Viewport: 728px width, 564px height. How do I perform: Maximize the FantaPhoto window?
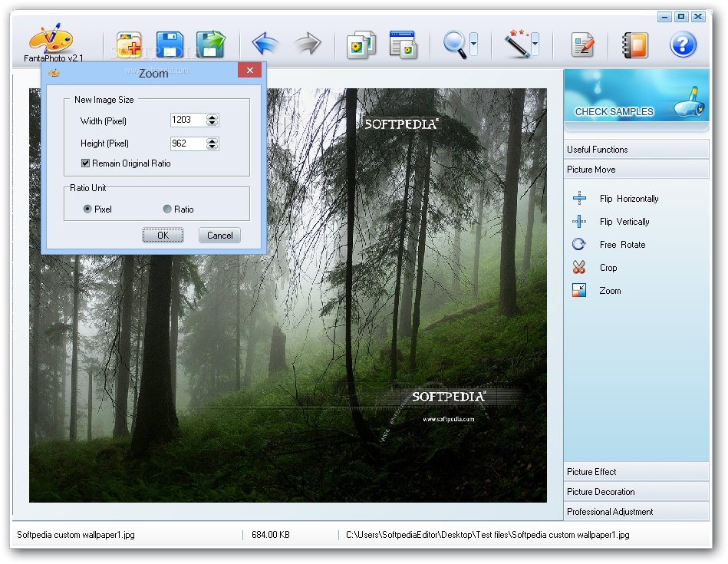681,17
